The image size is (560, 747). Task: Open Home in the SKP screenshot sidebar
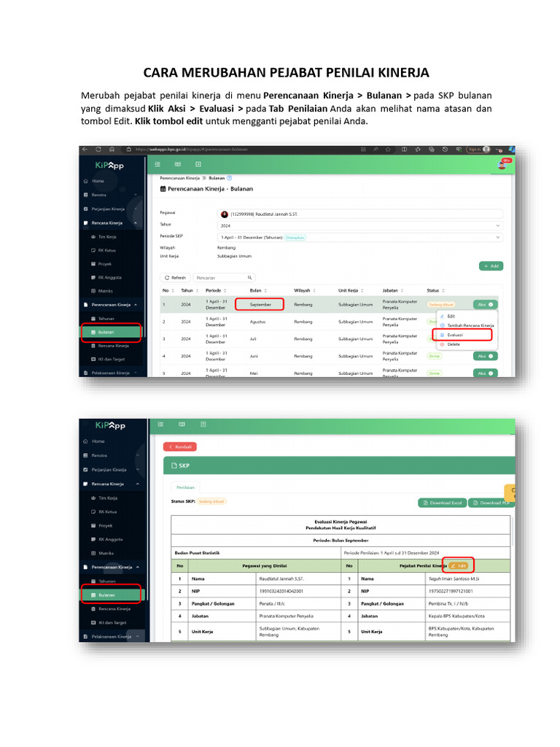point(98,441)
